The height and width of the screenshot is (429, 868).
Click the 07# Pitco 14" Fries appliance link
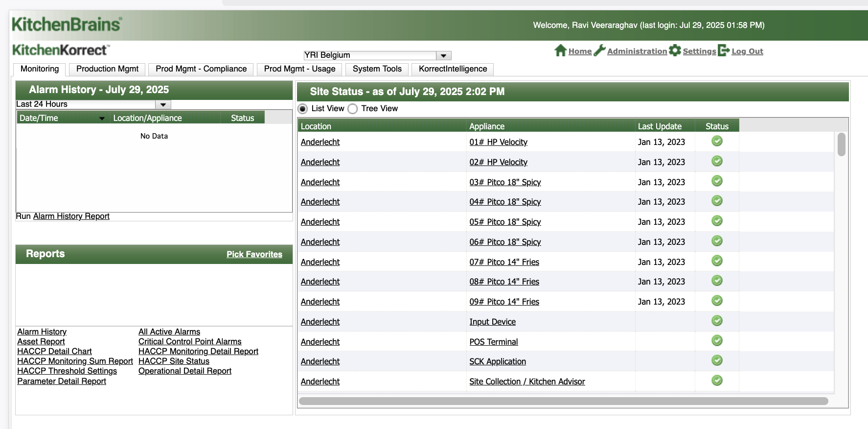504,262
